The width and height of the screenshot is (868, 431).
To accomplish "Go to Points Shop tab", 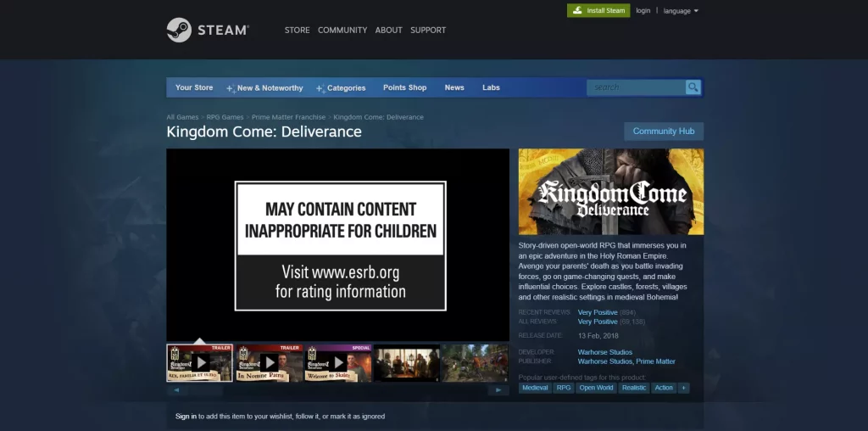I will pos(404,87).
